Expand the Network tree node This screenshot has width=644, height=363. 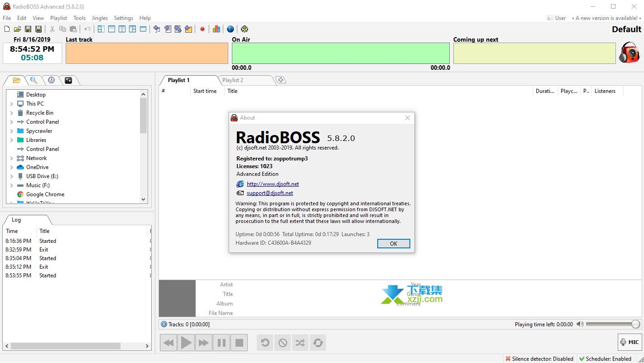tap(11, 158)
